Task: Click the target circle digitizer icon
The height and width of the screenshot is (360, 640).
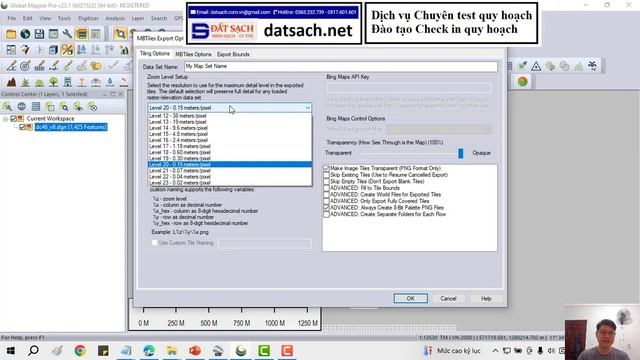Action: pyautogui.click(x=25, y=66)
